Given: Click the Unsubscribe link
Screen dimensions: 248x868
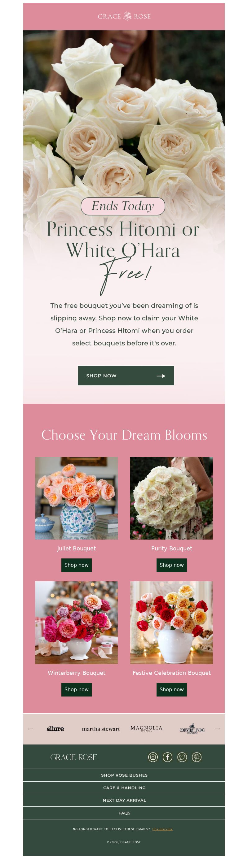Looking at the screenshot, I should click(x=162, y=829).
